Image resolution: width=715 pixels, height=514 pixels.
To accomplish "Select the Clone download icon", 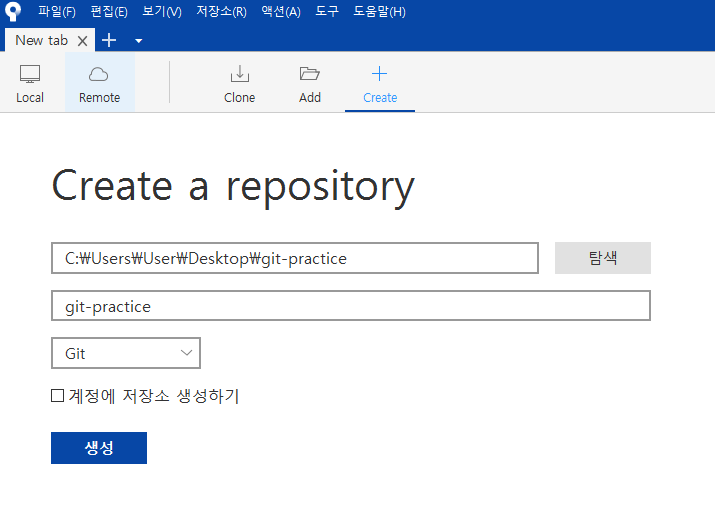I will [x=239, y=73].
